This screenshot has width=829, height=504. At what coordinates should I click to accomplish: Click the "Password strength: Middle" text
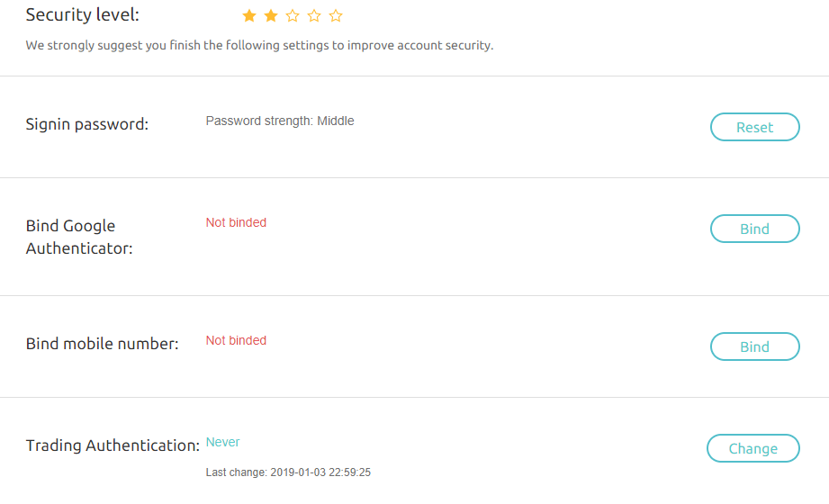280,121
